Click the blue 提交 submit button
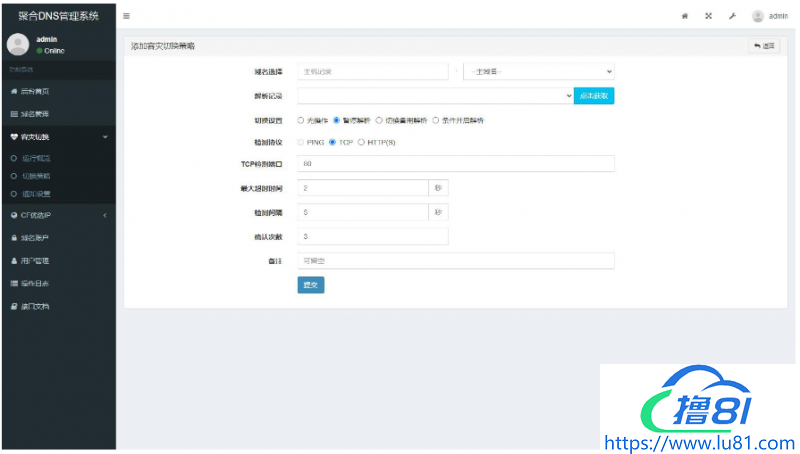The image size is (800, 454). pyautogui.click(x=311, y=285)
